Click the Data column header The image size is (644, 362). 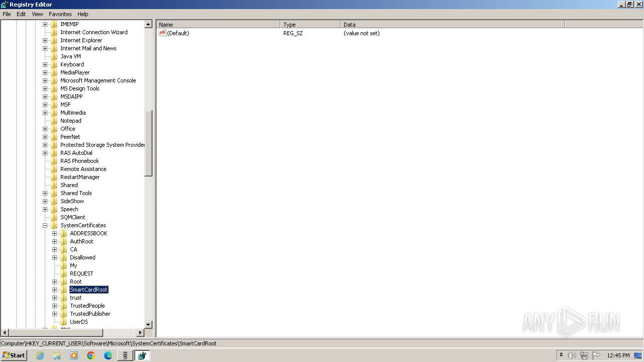click(453, 24)
